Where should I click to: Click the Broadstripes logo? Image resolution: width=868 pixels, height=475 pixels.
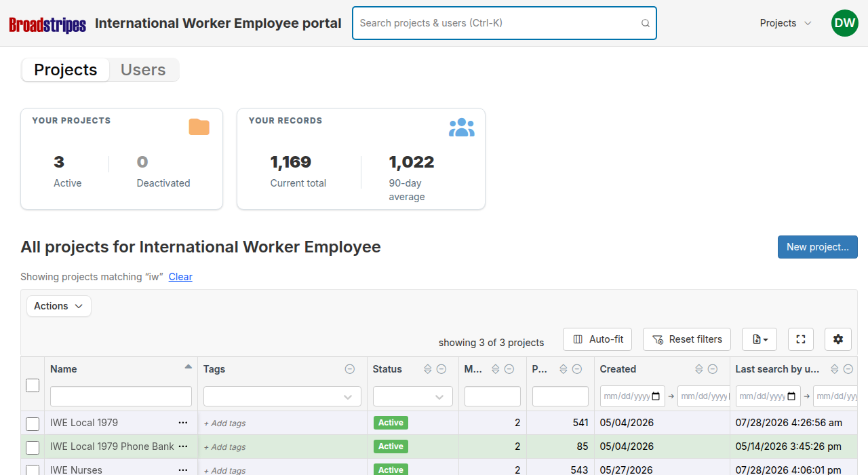click(x=47, y=24)
